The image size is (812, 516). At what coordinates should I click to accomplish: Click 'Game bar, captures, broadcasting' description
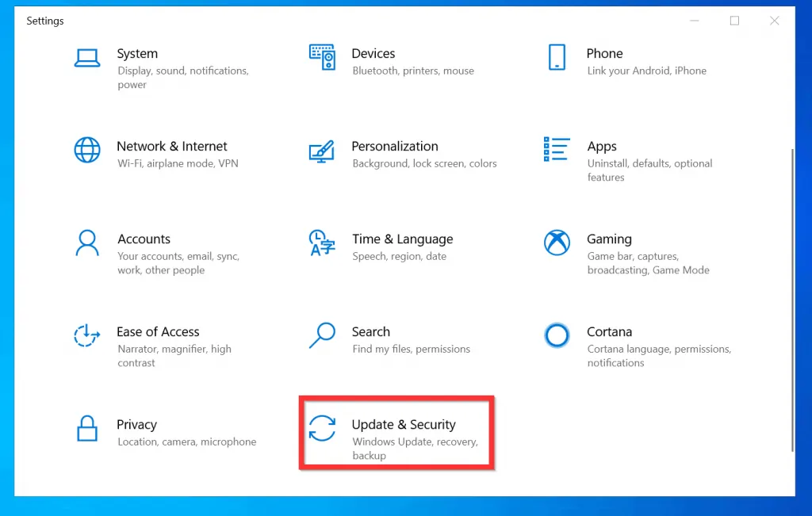click(x=649, y=263)
